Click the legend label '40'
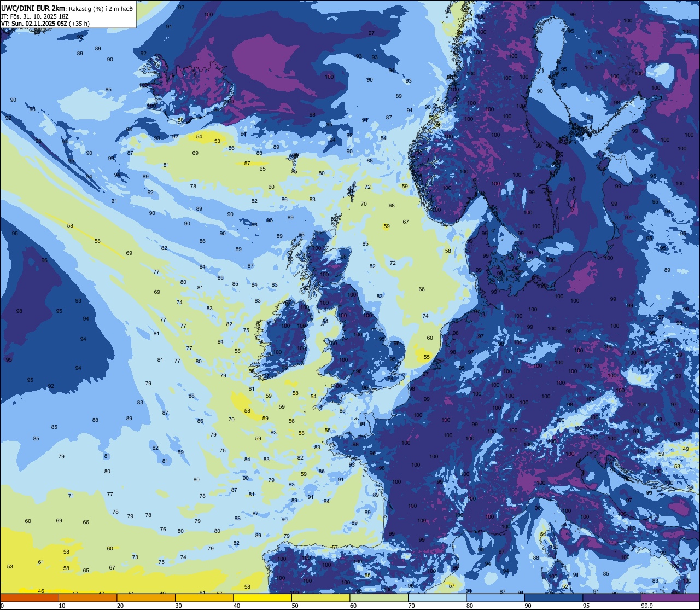 pyautogui.click(x=237, y=606)
